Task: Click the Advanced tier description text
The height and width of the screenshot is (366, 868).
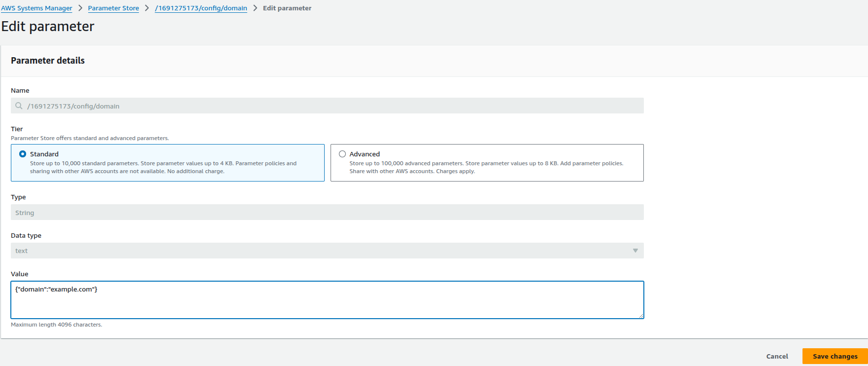Action: tap(486, 167)
